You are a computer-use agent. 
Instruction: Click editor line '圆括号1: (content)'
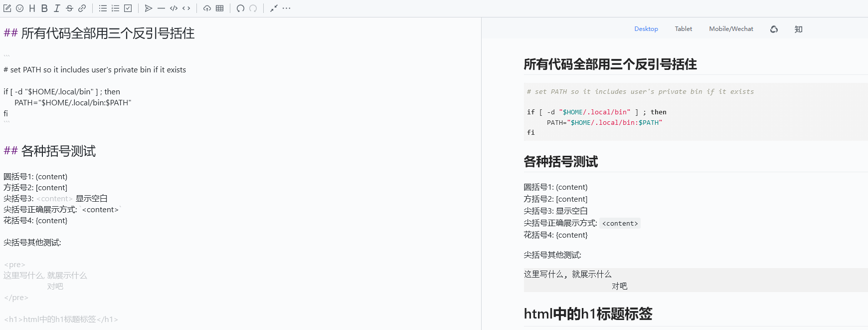[35, 177]
